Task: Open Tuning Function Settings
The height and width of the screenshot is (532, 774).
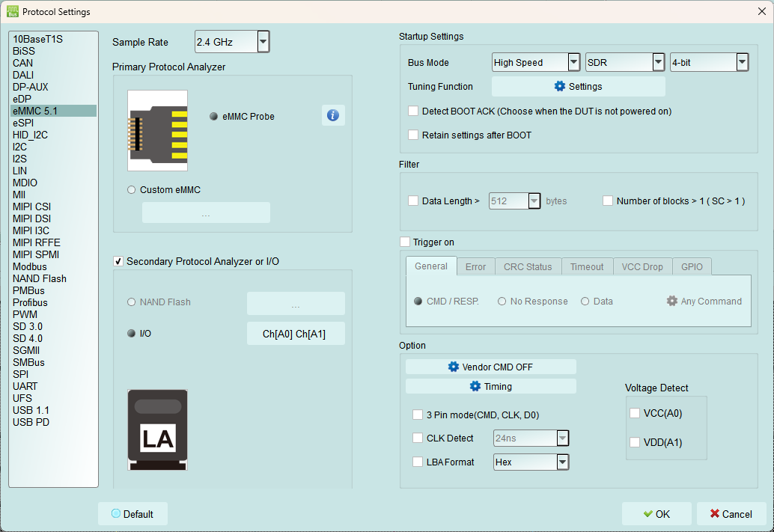Action: tap(578, 86)
